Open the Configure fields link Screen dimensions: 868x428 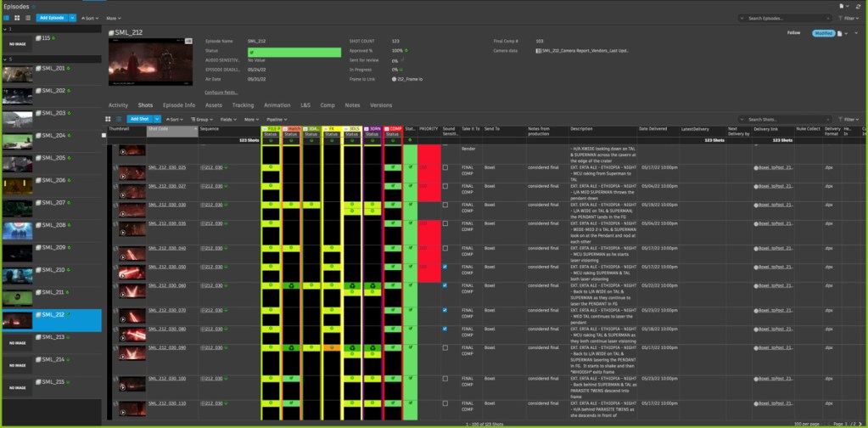tap(221, 92)
